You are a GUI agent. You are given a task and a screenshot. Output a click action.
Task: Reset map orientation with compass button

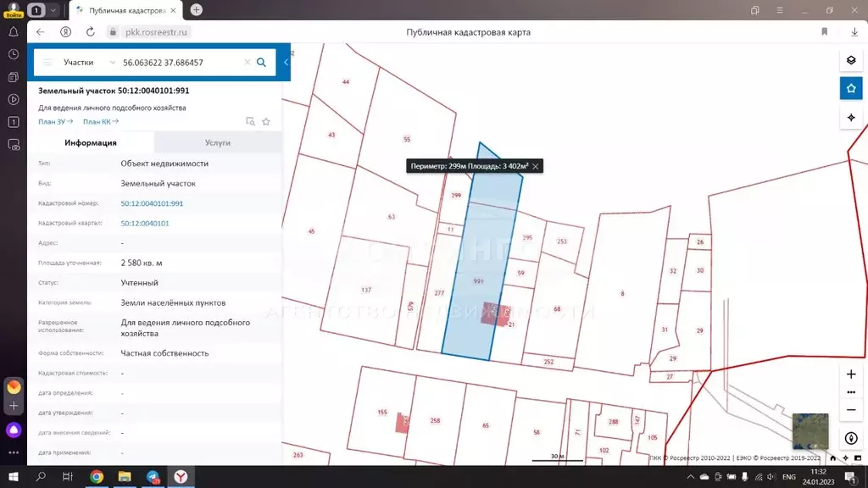click(851, 438)
